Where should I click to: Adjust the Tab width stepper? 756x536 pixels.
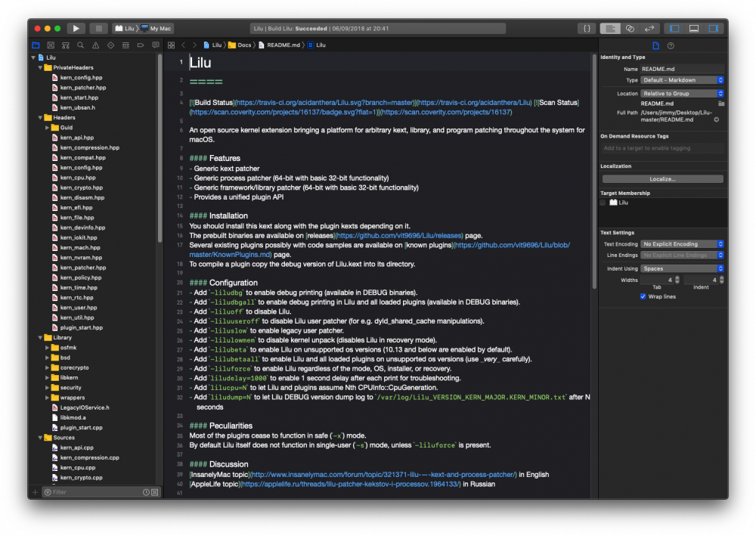pyautogui.click(x=677, y=280)
